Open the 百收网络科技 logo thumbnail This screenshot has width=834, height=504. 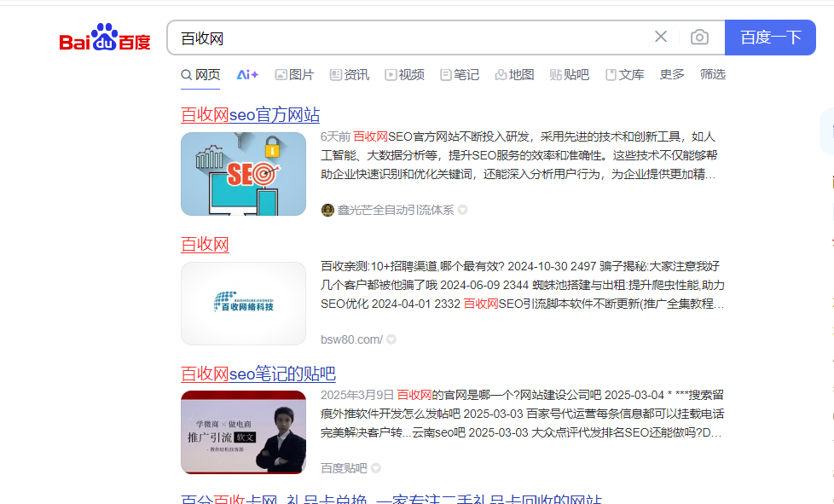click(x=243, y=304)
